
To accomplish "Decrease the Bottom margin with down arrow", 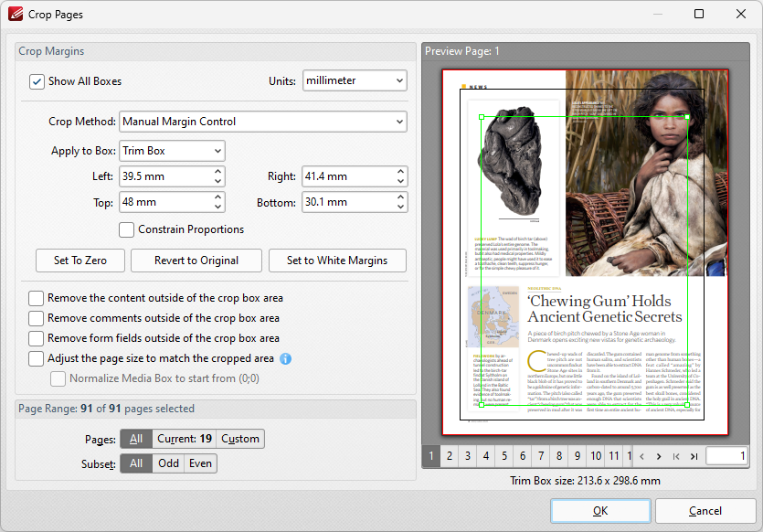I will point(400,207).
